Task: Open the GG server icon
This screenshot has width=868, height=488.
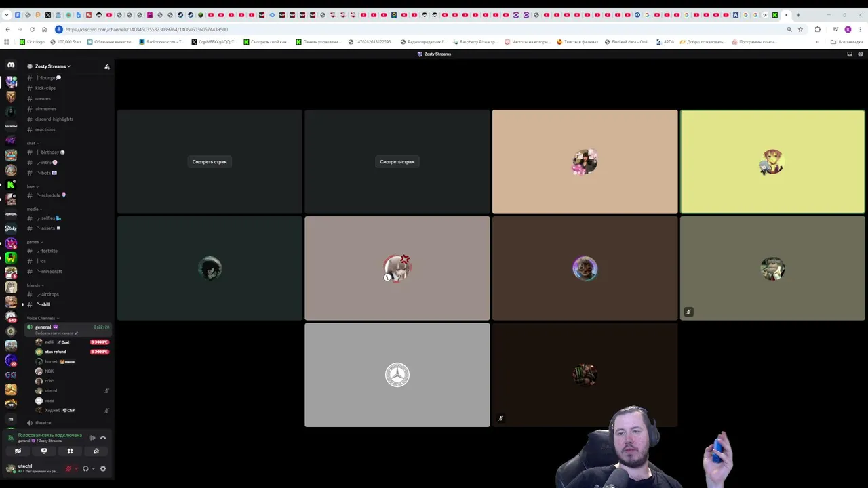Action: (x=11, y=375)
